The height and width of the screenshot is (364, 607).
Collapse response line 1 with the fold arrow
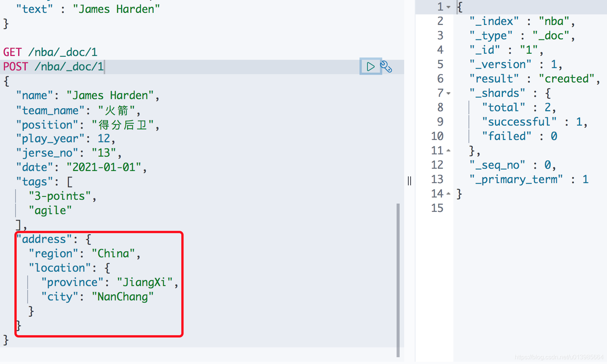448,7
